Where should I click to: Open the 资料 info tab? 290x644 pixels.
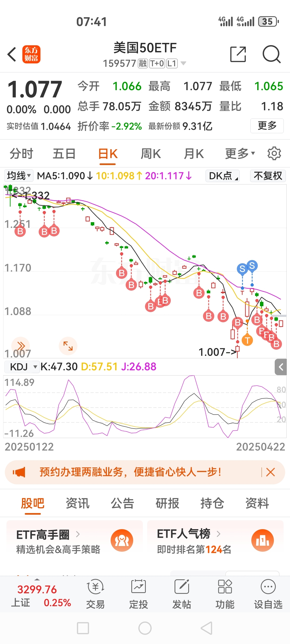(x=257, y=503)
